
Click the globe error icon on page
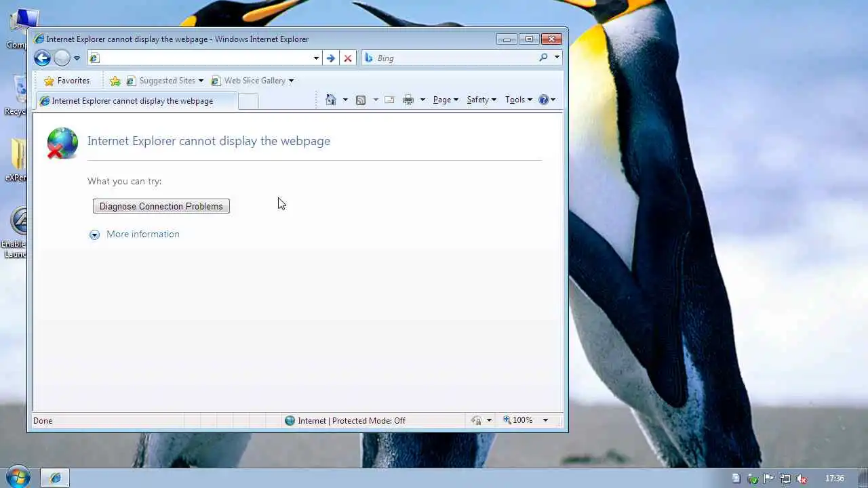[x=62, y=144]
